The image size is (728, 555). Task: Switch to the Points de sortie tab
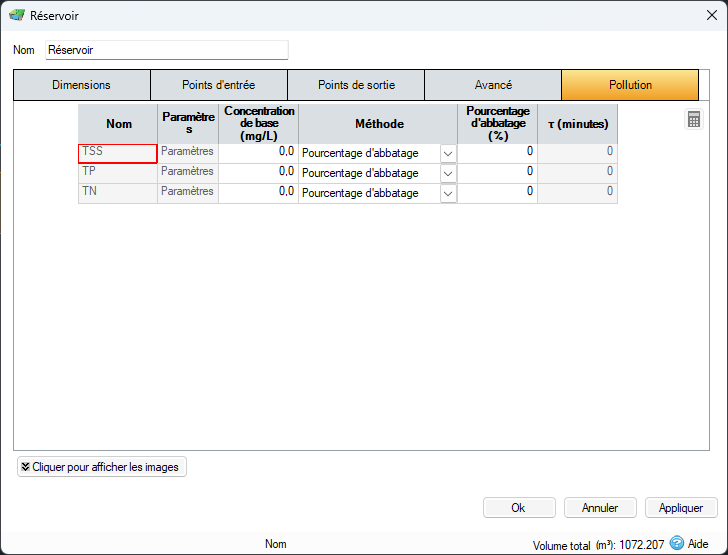[356, 85]
